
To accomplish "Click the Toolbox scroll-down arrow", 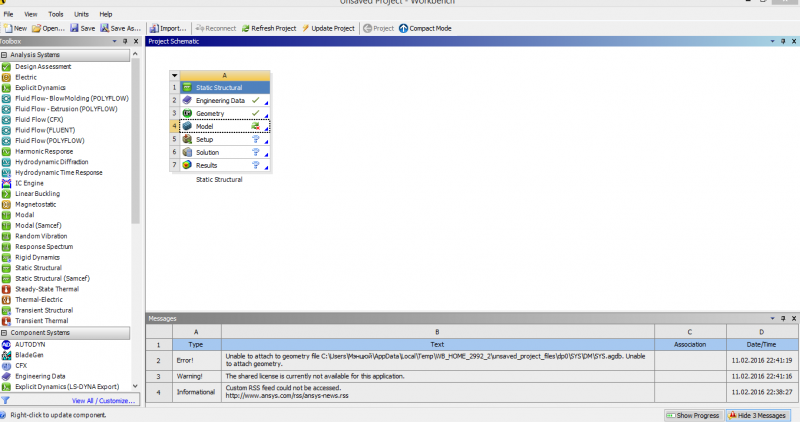I will (135, 386).
